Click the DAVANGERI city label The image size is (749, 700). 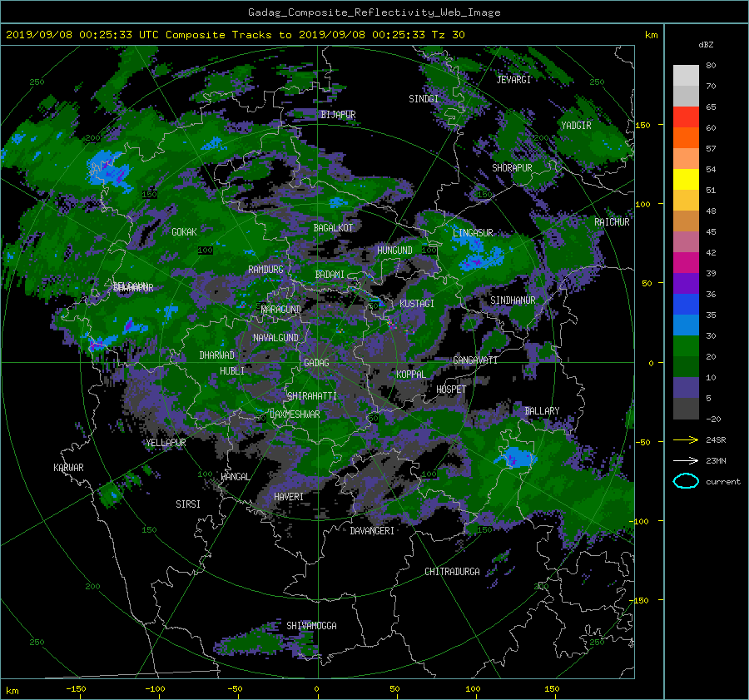pyautogui.click(x=372, y=531)
